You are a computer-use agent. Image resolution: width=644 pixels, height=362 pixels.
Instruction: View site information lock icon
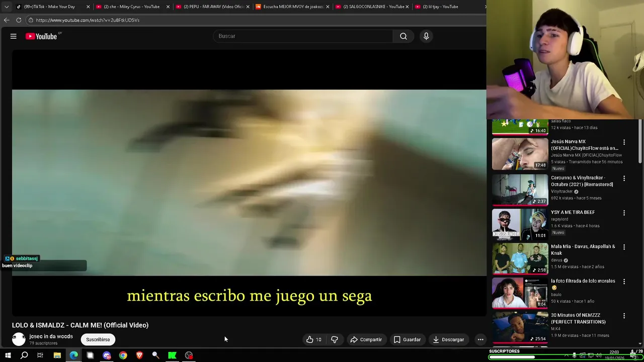31,20
